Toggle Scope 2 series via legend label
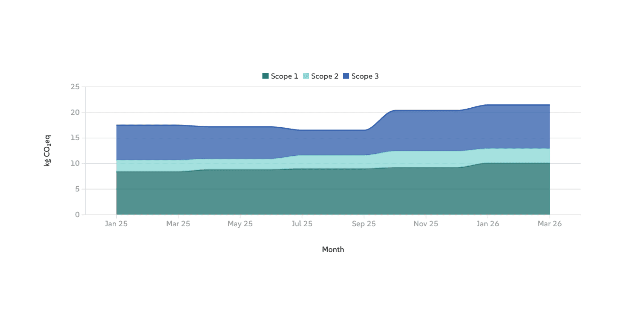The image size is (644, 322). click(x=325, y=76)
